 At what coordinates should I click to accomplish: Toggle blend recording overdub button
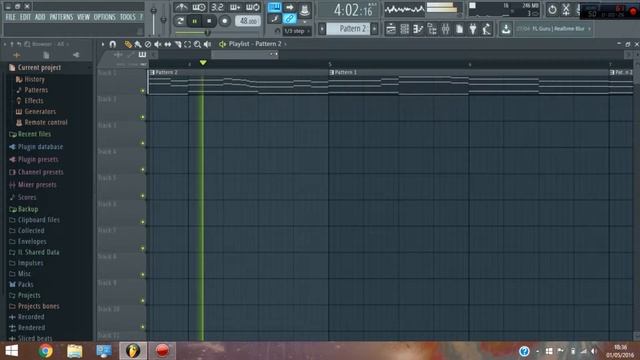[x=236, y=7]
